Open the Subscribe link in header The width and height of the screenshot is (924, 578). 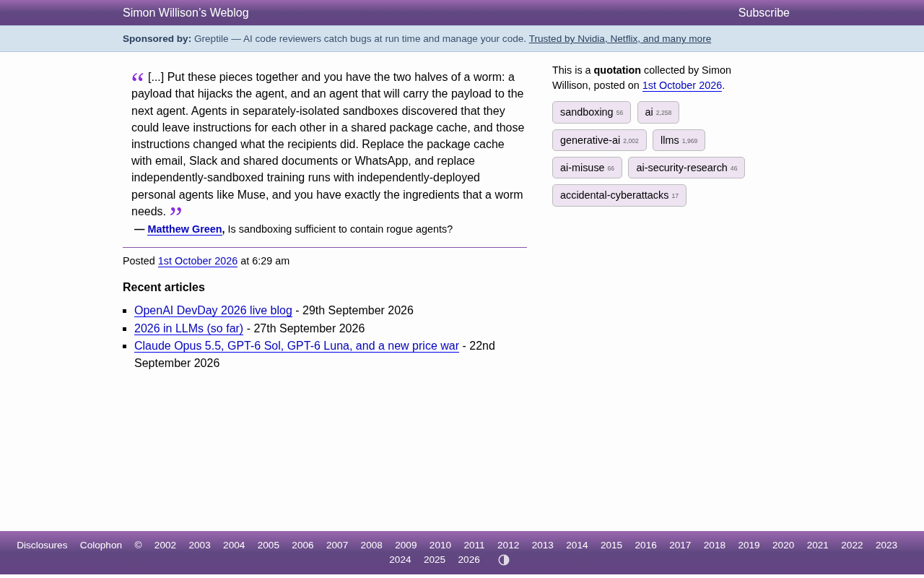(764, 13)
